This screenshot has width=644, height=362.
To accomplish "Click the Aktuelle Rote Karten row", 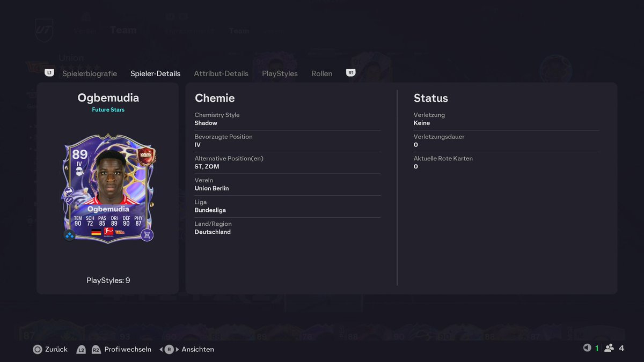I will [506, 162].
